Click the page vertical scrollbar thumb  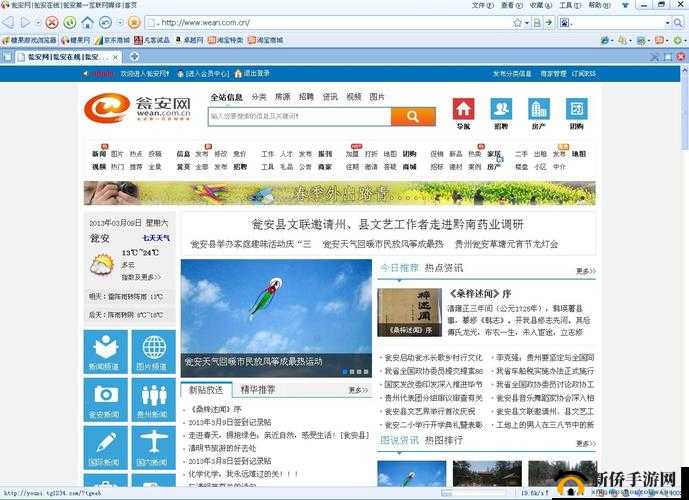pyautogui.click(x=685, y=112)
